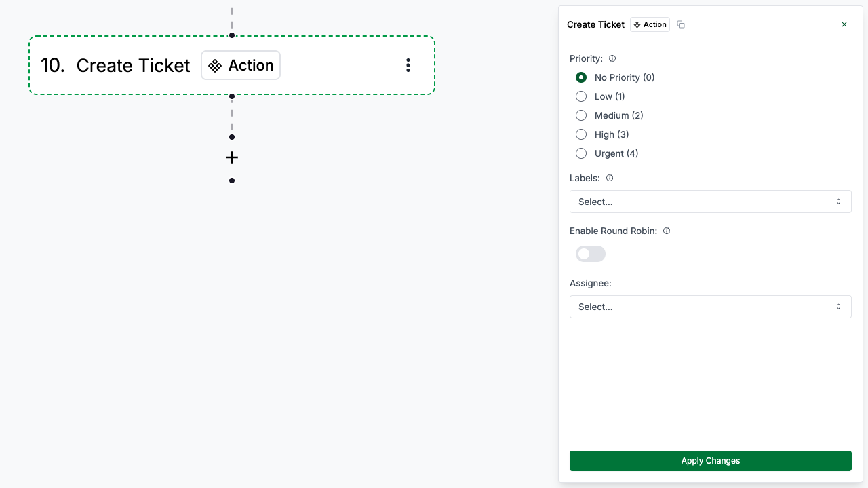Expand the Labels dropdown chevron
The image size is (868, 488).
point(839,202)
